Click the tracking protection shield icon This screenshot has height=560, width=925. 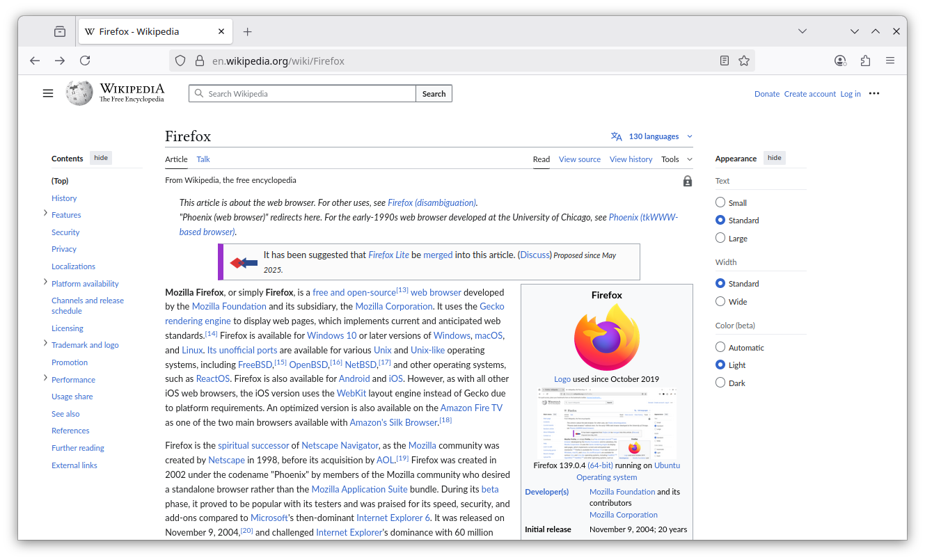tap(180, 61)
